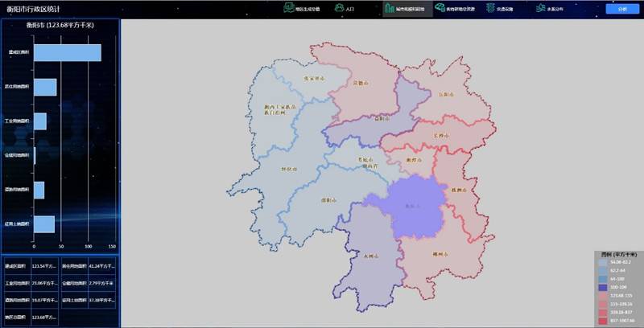
Task: Select the 857-1007.66 red legend swatch
Action: (x=601, y=322)
